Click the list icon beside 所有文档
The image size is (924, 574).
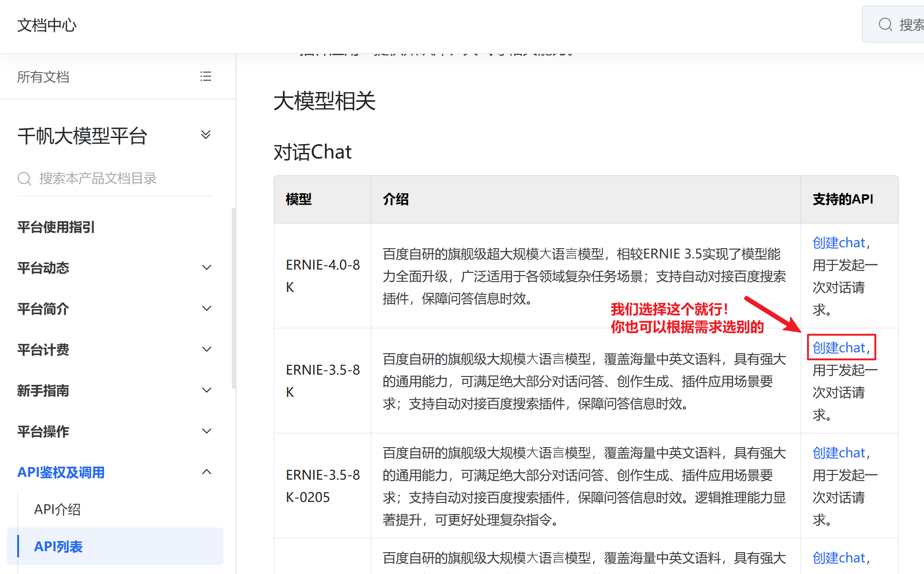206,77
